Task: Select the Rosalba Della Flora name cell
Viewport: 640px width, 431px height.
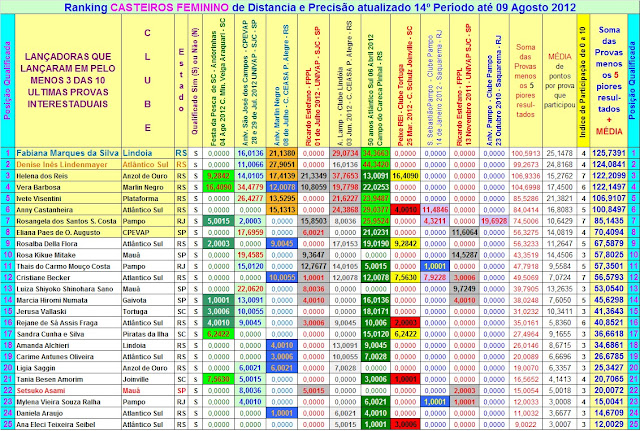Action: tap(68, 244)
